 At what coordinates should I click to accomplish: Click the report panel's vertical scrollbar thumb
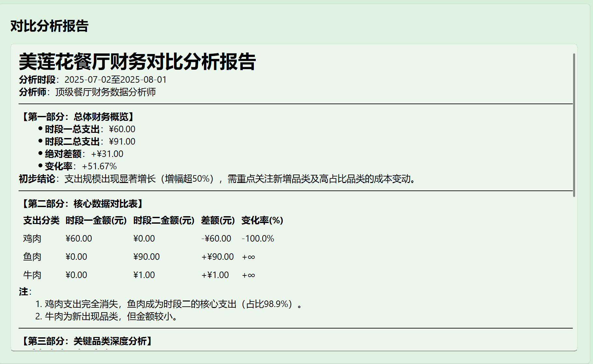pyautogui.click(x=574, y=125)
